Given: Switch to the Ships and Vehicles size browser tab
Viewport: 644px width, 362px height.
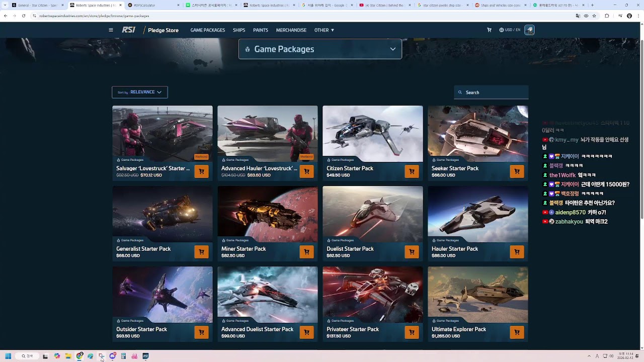Looking at the screenshot, I should 501,5.
